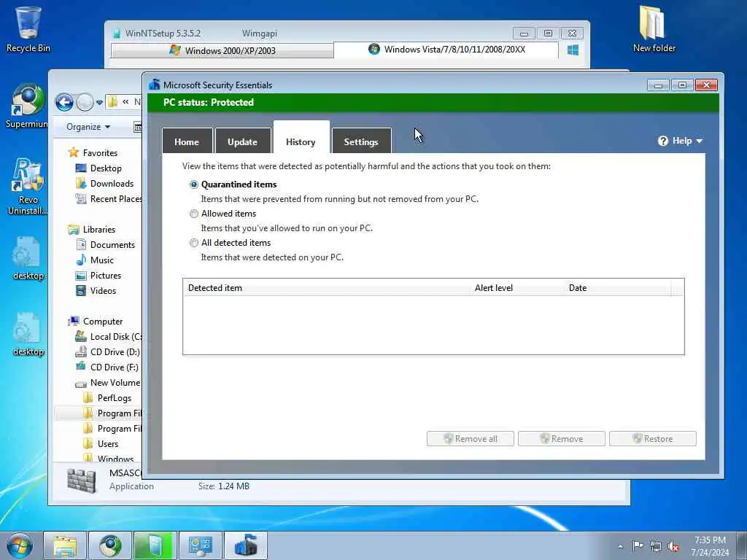The height and width of the screenshot is (560, 747).
Task: Click the Remove all button
Action: click(471, 438)
